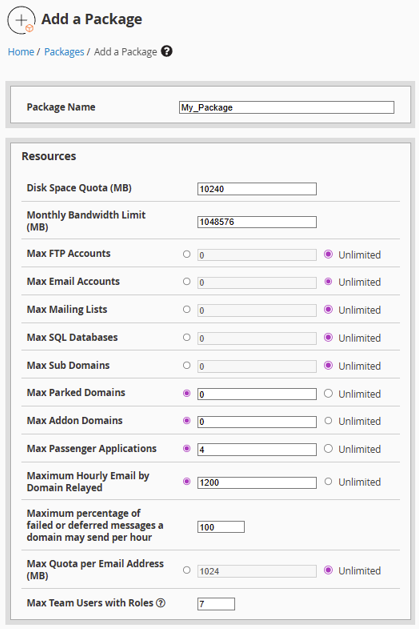Select Unlimited for Max Parked Domains
Screen dimensions: 419x629
[328, 393]
